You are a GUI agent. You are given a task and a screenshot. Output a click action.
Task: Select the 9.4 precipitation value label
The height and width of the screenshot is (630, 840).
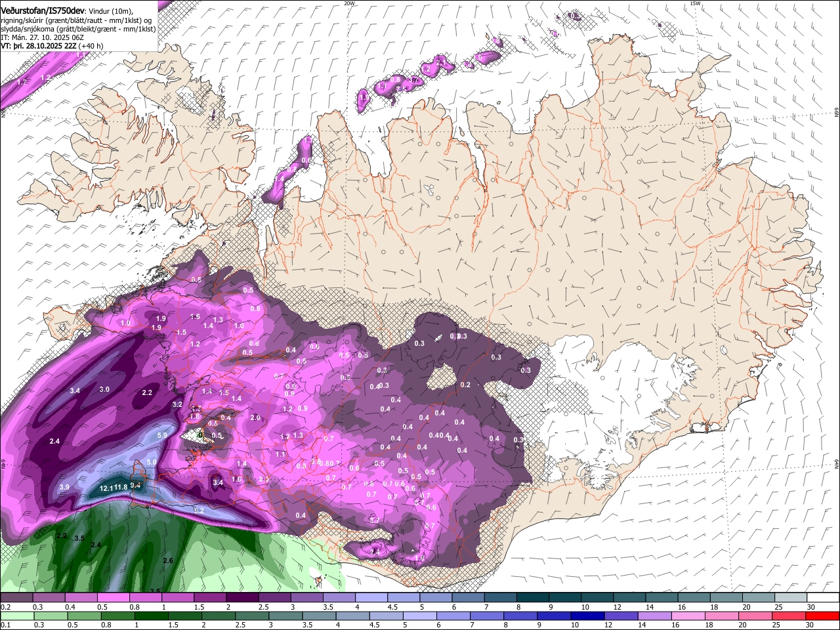[x=136, y=485]
